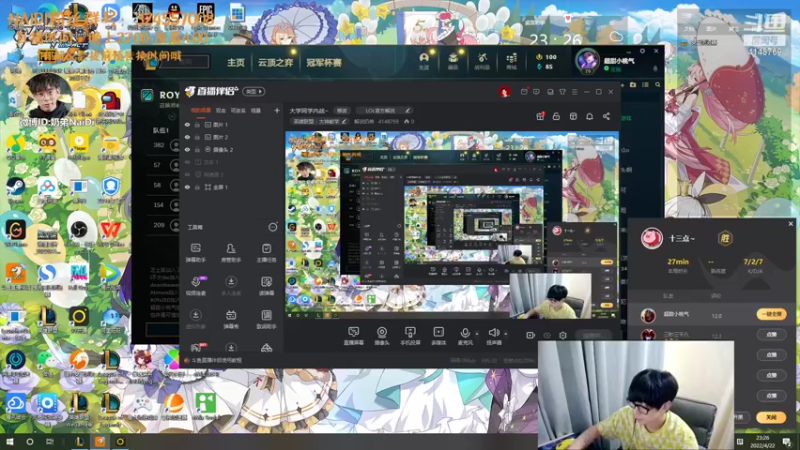Screen dimensions: 800x450
Task: Open the notification bell in stream header
Action: [589, 116]
